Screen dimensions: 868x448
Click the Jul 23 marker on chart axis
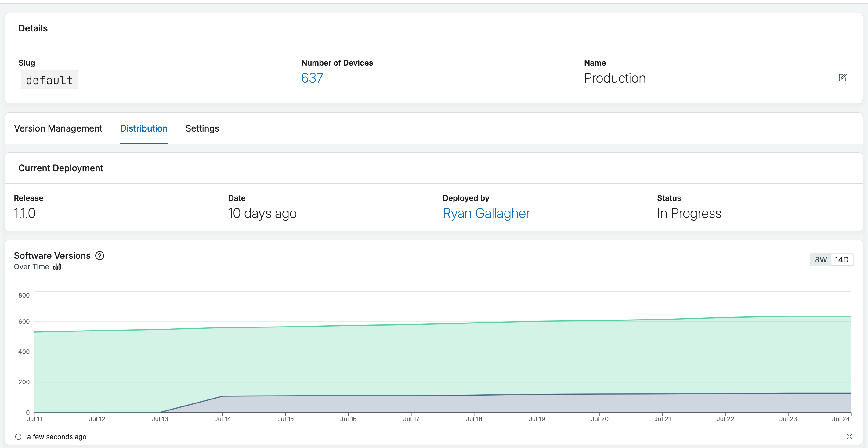point(788,419)
